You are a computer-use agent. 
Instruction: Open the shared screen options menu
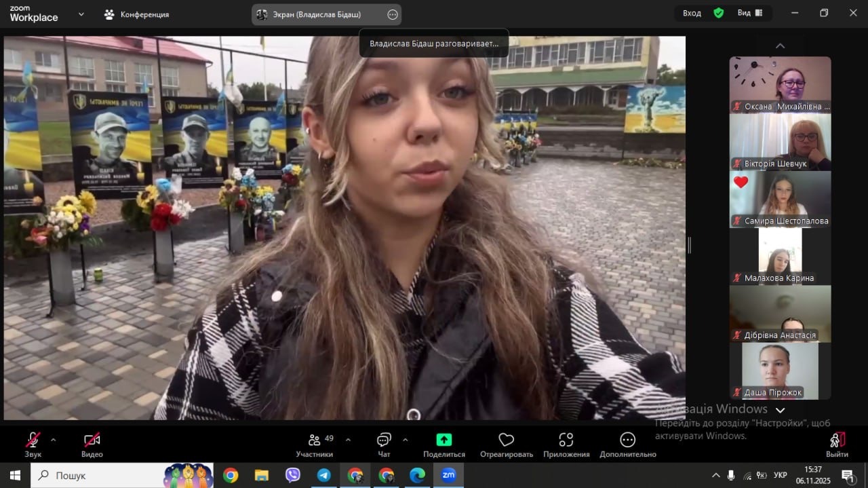click(x=392, y=14)
